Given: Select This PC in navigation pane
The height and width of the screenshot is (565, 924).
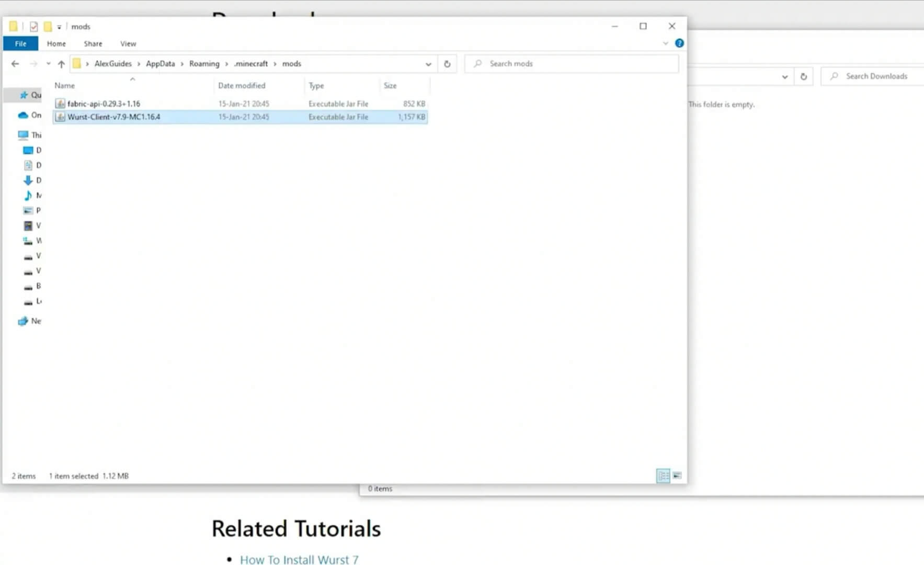Looking at the screenshot, I should pos(29,135).
